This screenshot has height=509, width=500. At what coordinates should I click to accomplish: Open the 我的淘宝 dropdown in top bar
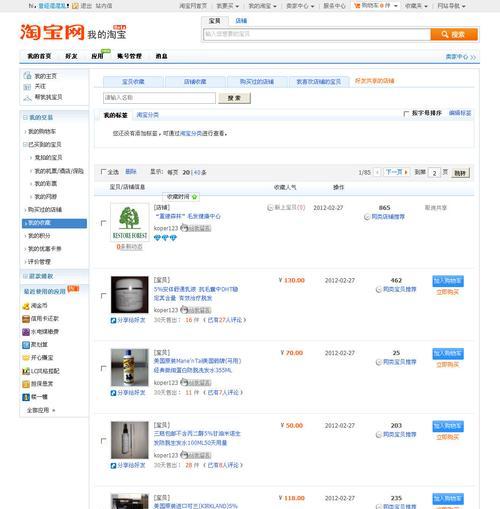coord(263,6)
